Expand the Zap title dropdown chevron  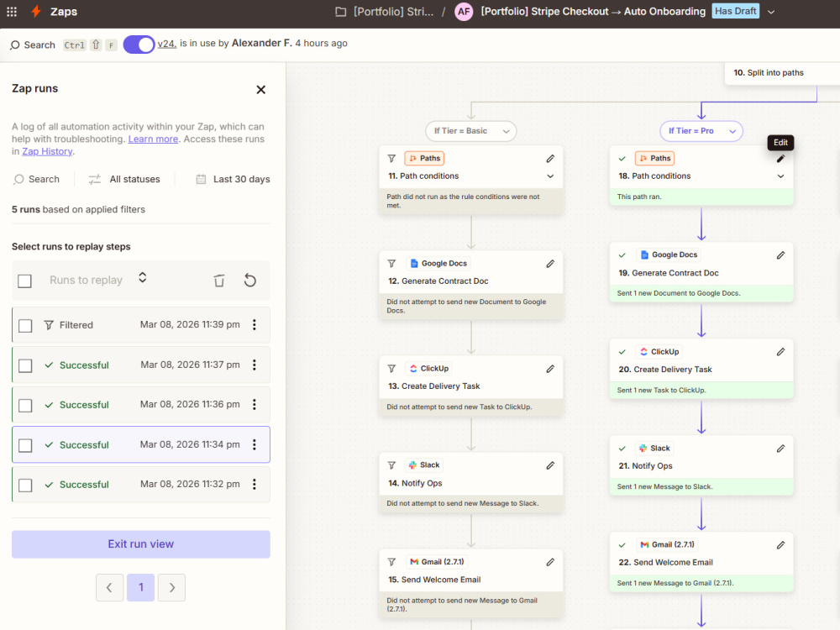(771, 12)
